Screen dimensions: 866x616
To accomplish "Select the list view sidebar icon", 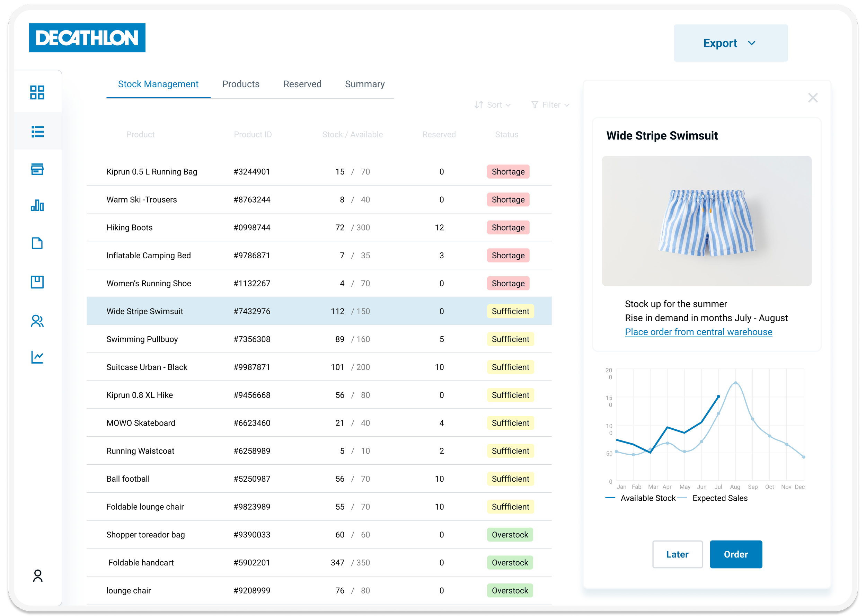I will tap(37, 131).
